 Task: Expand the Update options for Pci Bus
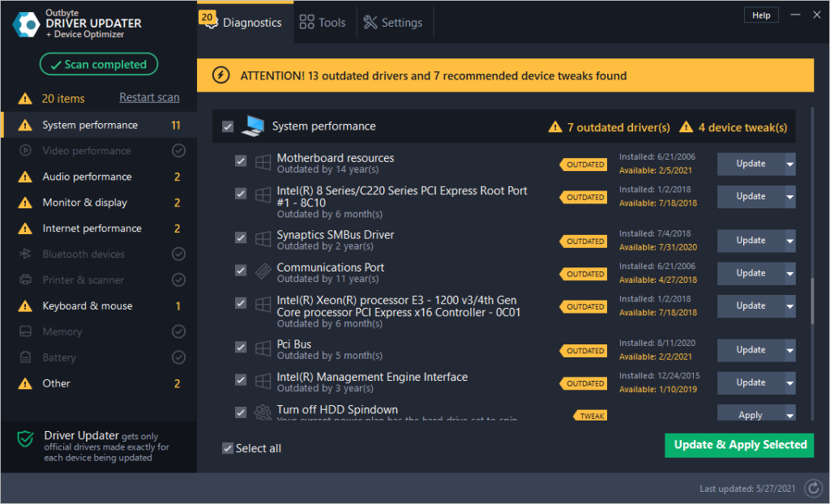(x=787, y=350)
